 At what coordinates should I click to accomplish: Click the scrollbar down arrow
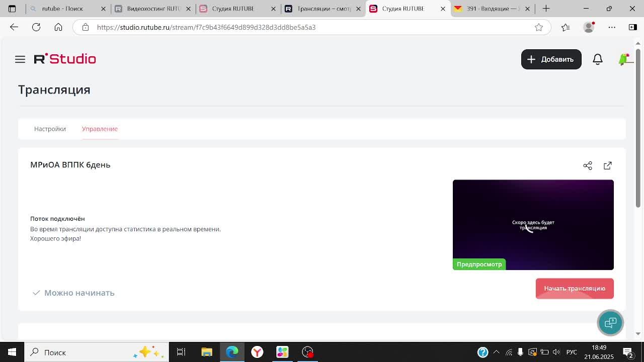click(638, 333)
